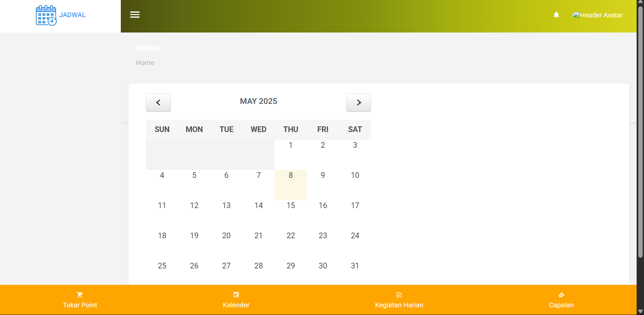Viewport: 644px width, 315px height.
Task: Select the Kalender calendar icon
Action: click(236, 295)
